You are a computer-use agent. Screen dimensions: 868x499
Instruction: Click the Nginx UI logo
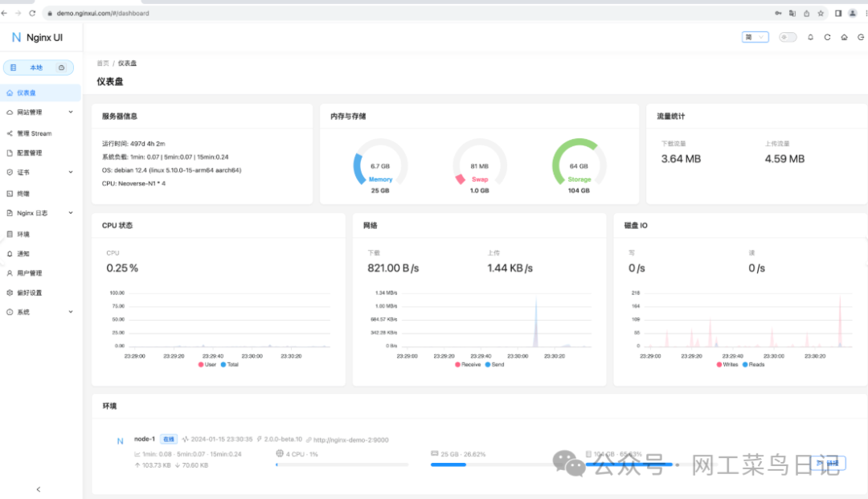37,37
